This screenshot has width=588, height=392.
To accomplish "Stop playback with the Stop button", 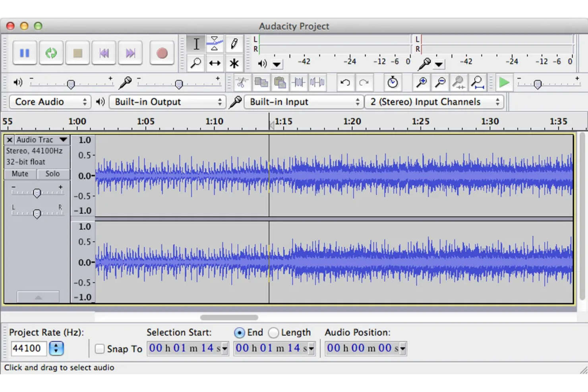I will [x=77, y=53].
